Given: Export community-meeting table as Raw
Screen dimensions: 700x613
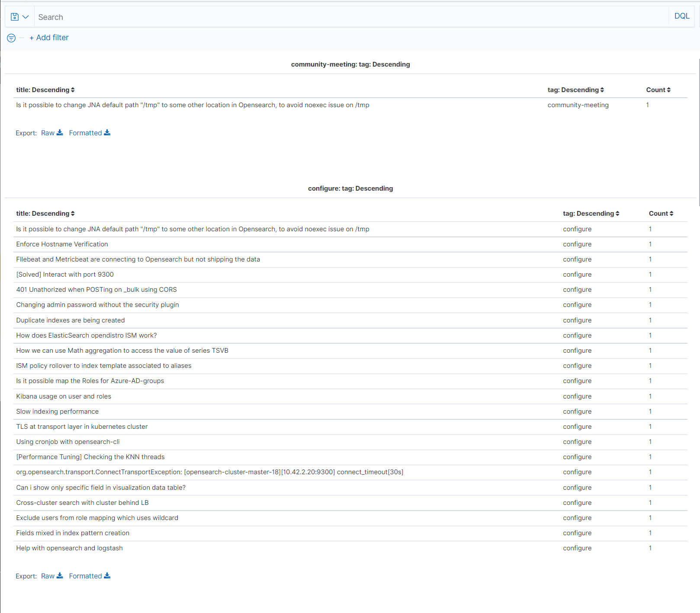Looking at the screenshot, I should [x=52, y=133].
